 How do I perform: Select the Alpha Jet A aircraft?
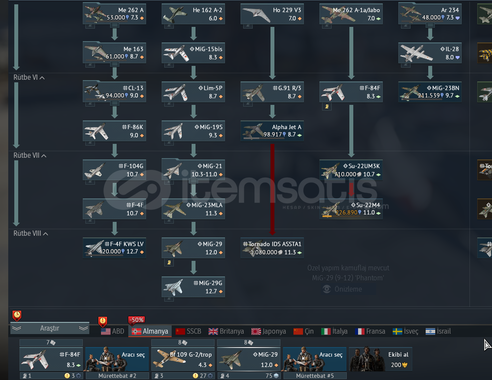(272, 131)
